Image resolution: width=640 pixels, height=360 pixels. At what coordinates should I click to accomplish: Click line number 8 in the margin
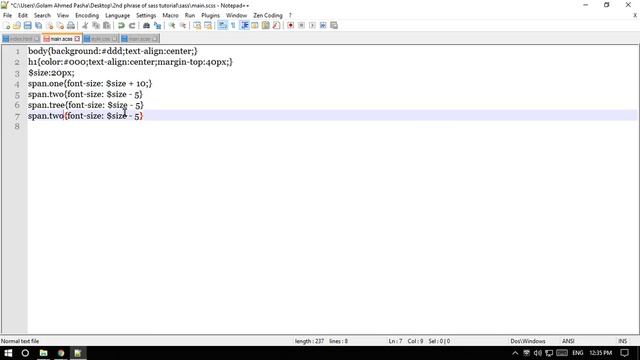(17, 127)
